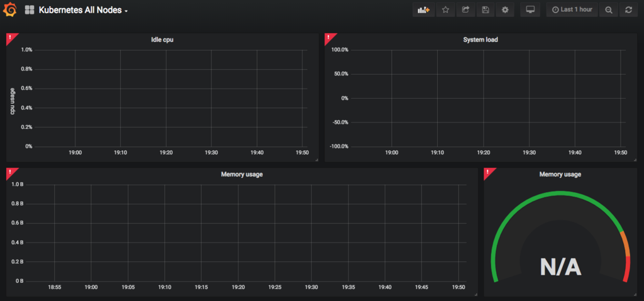Image resolution: width=644 pixels, height=301 pixels.
Task: Click the 18:55 label on the Memory usage time axis
Action: [x=55, y=287]
